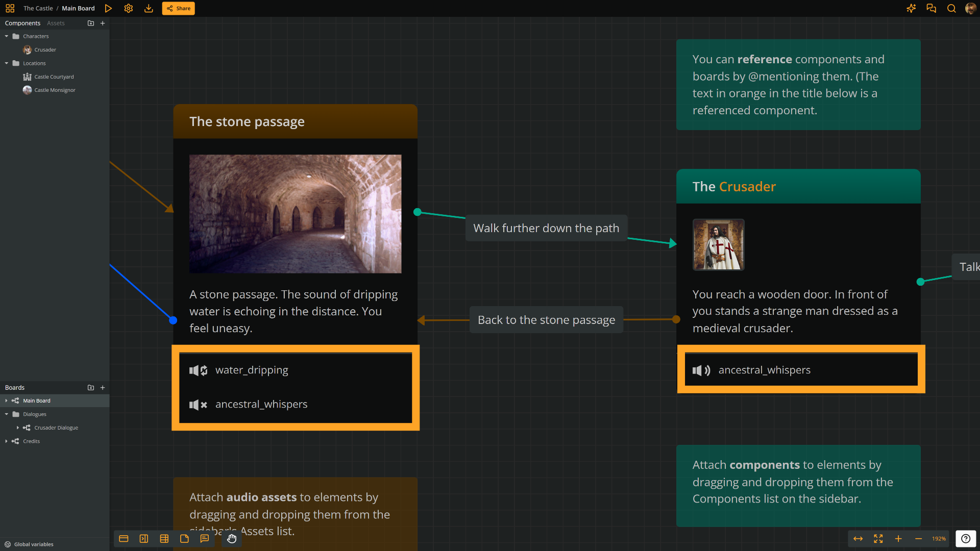Image resolution: width=980 pixels, height=551 pixels.
Task: Click the Play project icon
Action: click(x=108, y=8)
